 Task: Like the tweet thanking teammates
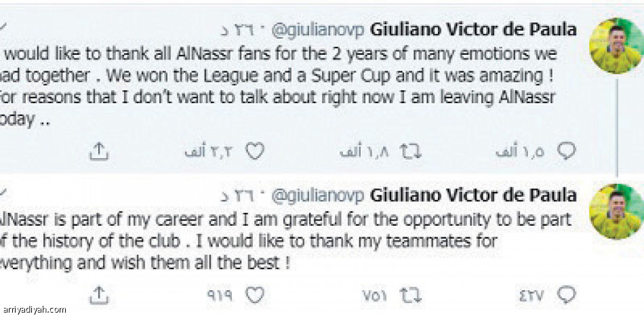[254, 294]
